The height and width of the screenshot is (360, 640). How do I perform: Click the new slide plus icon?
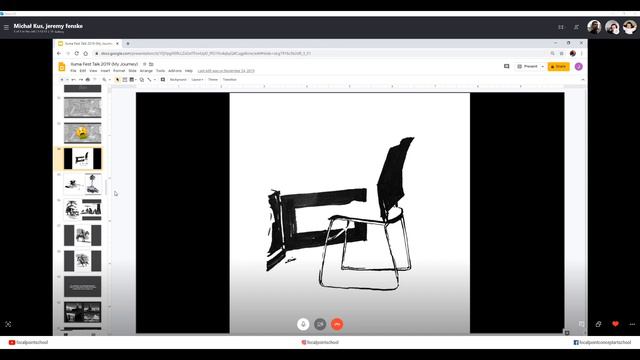62,80
